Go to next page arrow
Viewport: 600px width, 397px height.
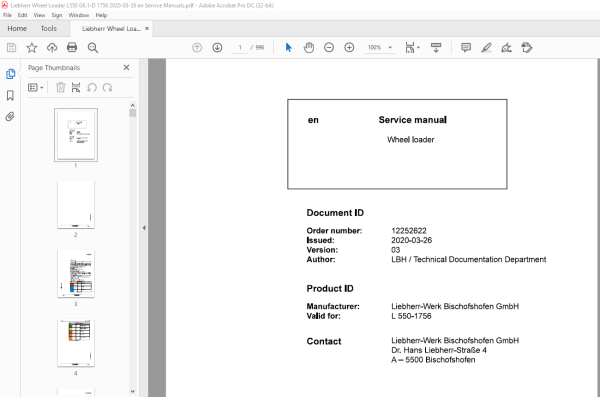(217, 47)
